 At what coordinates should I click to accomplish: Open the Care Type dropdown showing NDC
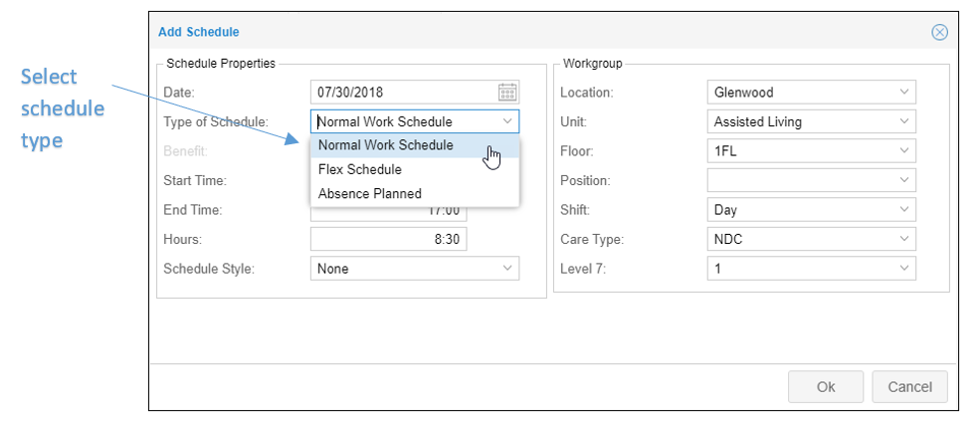pyautogui.click(x=811, y=240)
